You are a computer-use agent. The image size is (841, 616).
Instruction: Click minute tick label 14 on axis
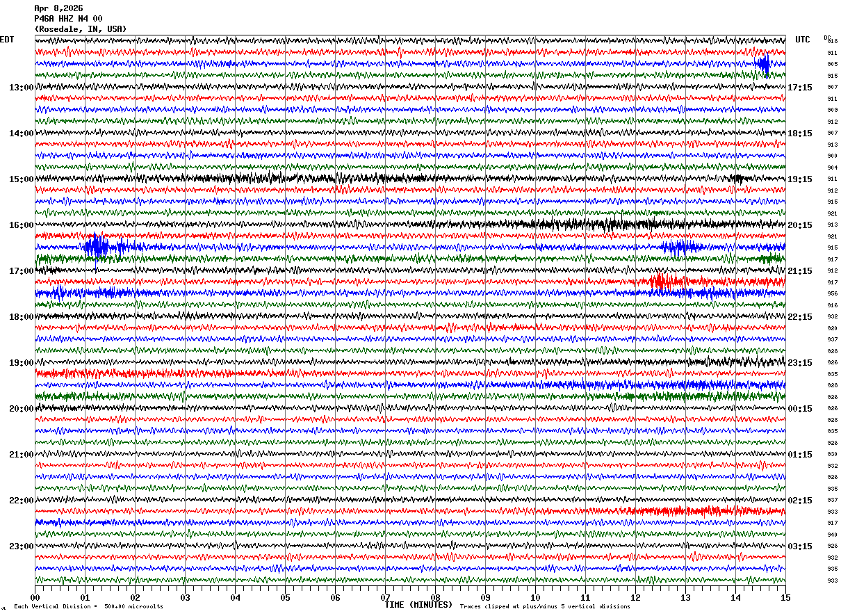[x=735, y=597]
